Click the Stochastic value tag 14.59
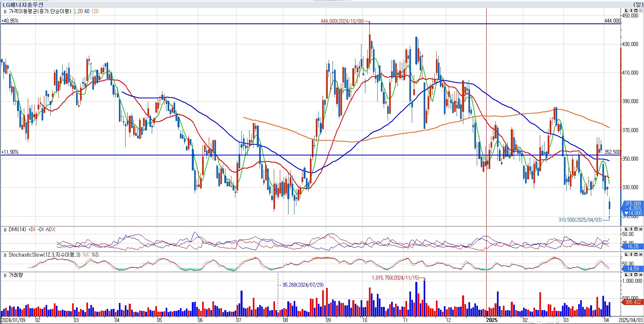644x324 pixels. click(x=633, y=269)
